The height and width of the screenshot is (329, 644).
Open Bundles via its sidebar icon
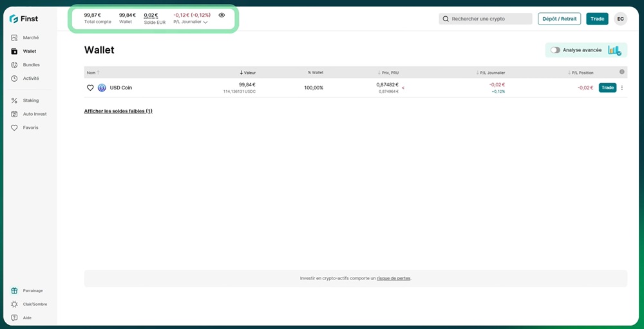14,65
